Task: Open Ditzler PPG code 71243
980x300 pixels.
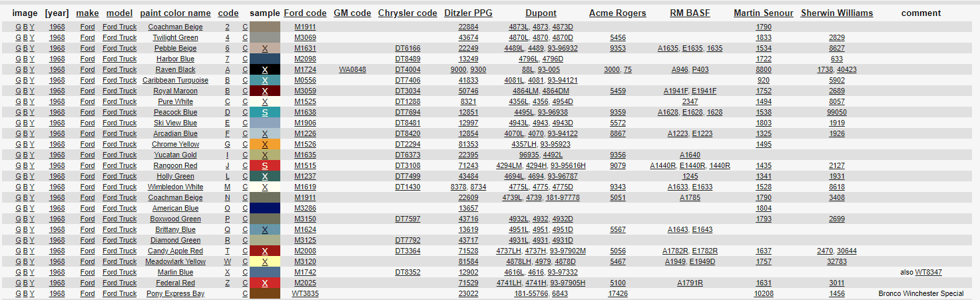Action: tap(468, 166)
